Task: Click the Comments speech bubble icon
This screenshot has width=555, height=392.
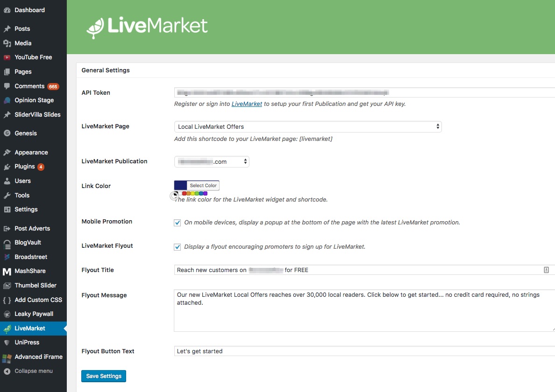Action: [x=7, y=86]
